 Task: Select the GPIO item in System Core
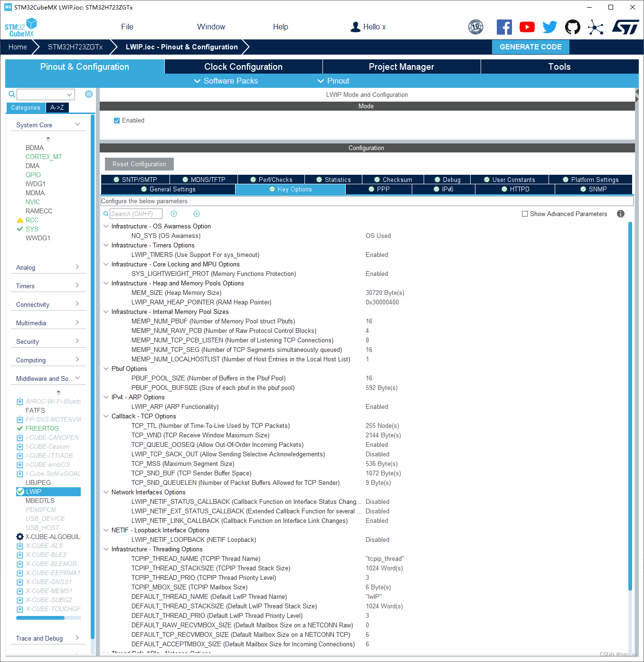pos(33,175)
